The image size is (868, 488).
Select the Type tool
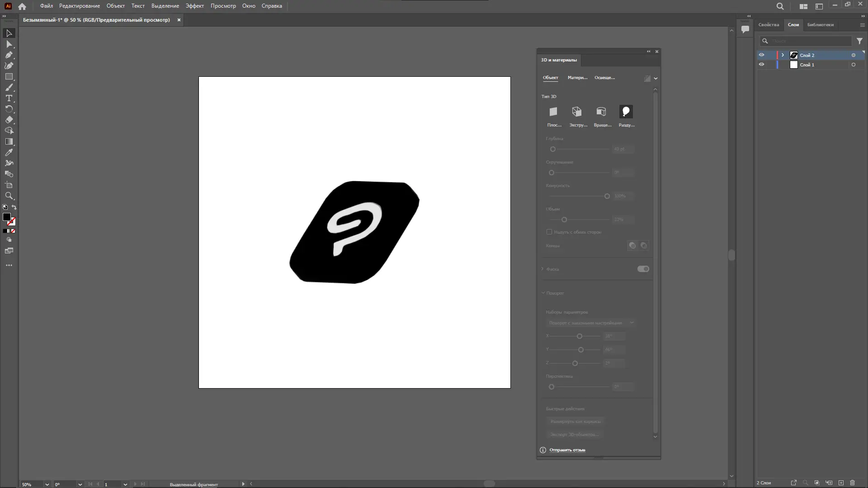click(9, 99)
